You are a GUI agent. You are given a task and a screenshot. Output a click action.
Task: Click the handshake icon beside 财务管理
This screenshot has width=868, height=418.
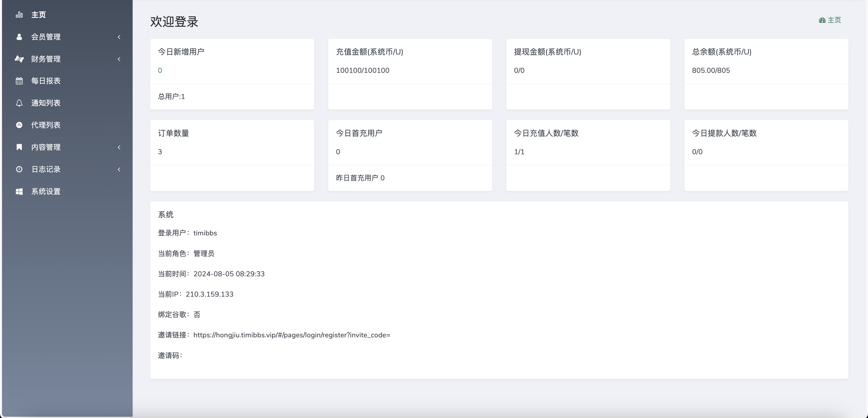tap(19, 59)
